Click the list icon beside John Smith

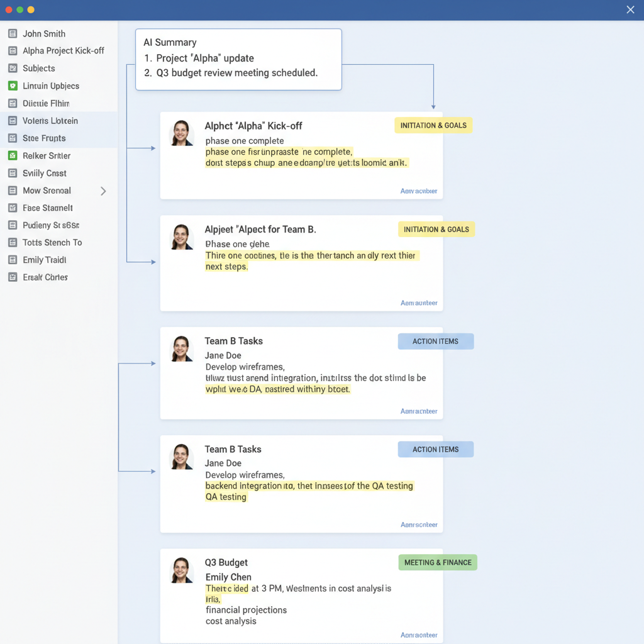click(x=13, y=33)
